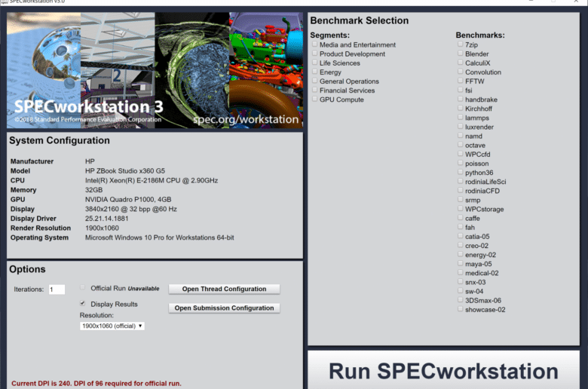Start the Run SPECworkstation button
This screenshot has height=389, width=588.
tap(443, 370)
